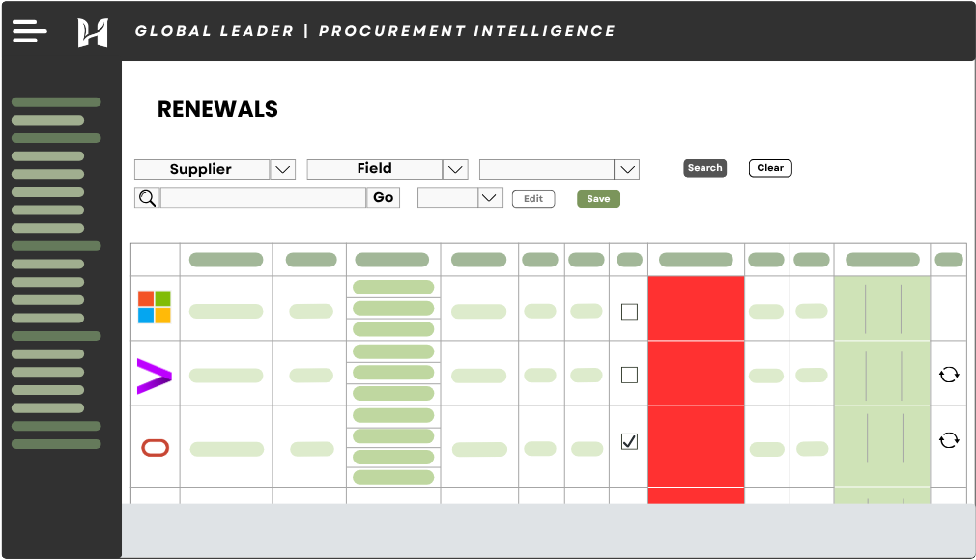Select the first item in the left sidebar
Screen dimensions: 976x560
coord(56,102)
